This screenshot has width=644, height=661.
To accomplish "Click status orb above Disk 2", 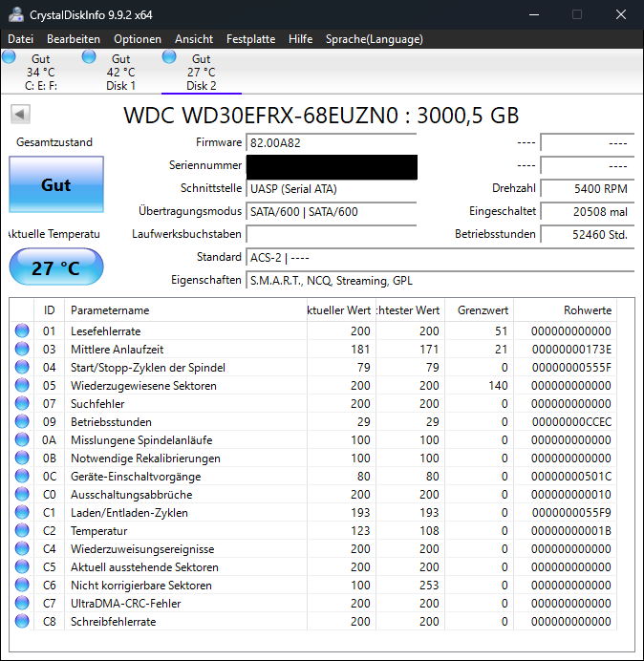I will 169,56.
